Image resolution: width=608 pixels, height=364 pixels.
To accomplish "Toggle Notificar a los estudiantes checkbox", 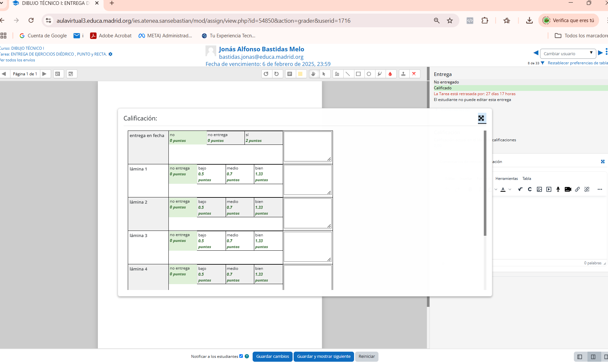I will [241, 356].
